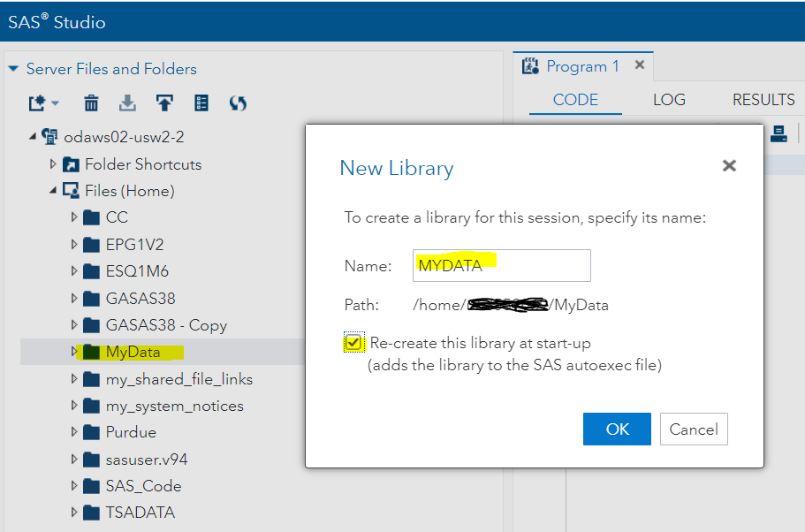
Task: Switch to the LOG tab
Action: pyautogui.click(x=669, y=100)
